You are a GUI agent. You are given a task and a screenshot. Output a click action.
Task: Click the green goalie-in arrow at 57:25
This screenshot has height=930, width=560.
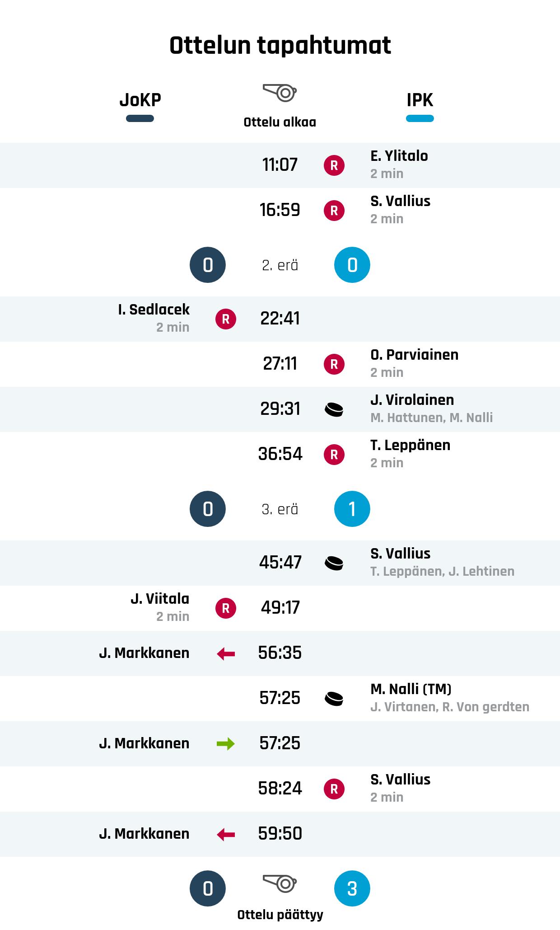pyautogui.click(x=226, y=744)
